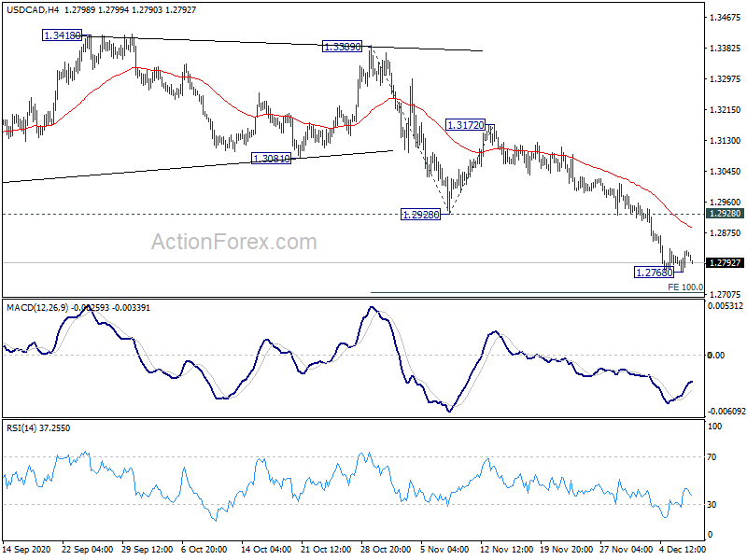Viewport: 747px width, 560px height.
Task: Select the FE 100.0 projection label
Action: (x=685, y=287)
